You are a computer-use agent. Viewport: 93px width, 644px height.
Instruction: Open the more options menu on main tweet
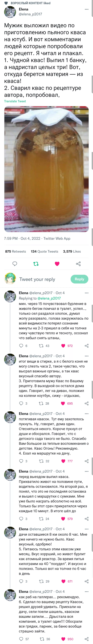[x=86, y=9]
